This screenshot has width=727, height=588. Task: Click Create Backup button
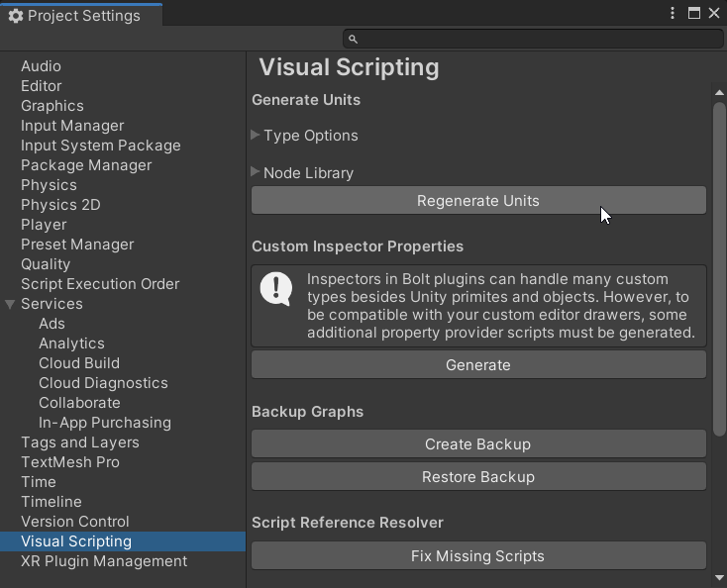(x=478, y=444)
